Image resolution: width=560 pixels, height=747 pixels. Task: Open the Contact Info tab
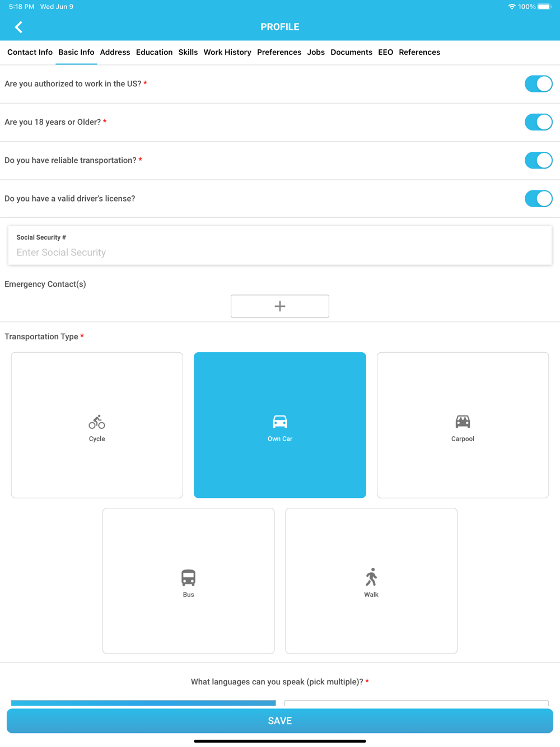[30, 52]
